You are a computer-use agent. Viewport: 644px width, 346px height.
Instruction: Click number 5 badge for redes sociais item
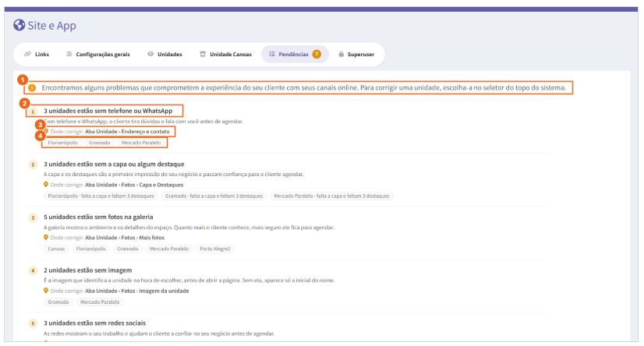33,323
